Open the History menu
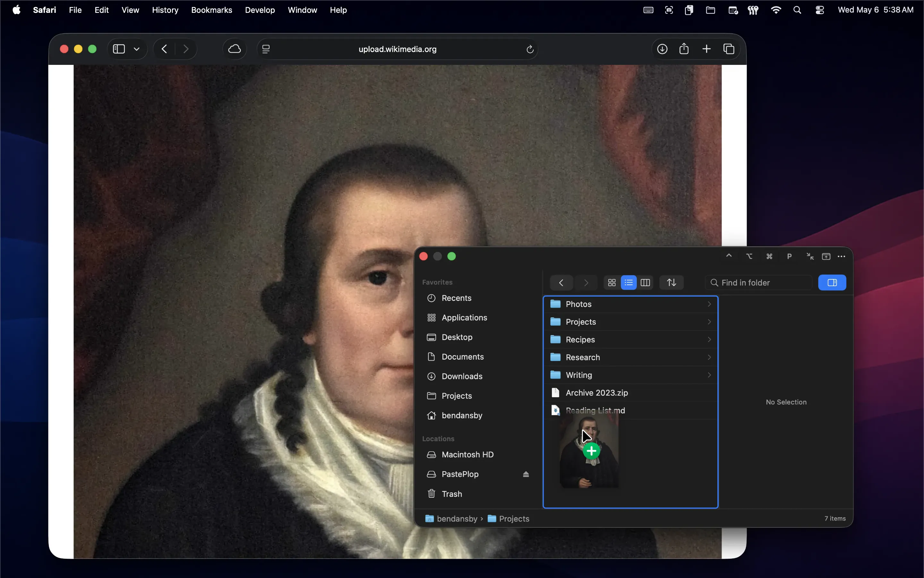 (165, 10)
